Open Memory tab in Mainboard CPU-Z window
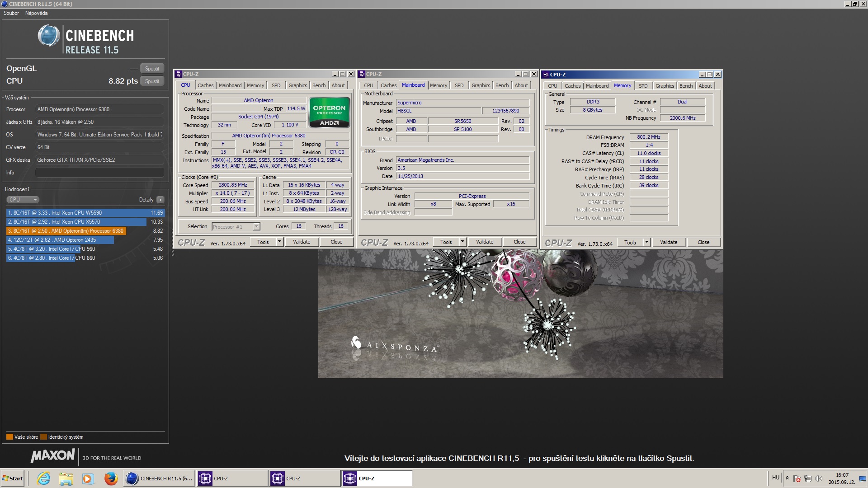Viewport: 868px width, 488px height. (x=439, y=85)
